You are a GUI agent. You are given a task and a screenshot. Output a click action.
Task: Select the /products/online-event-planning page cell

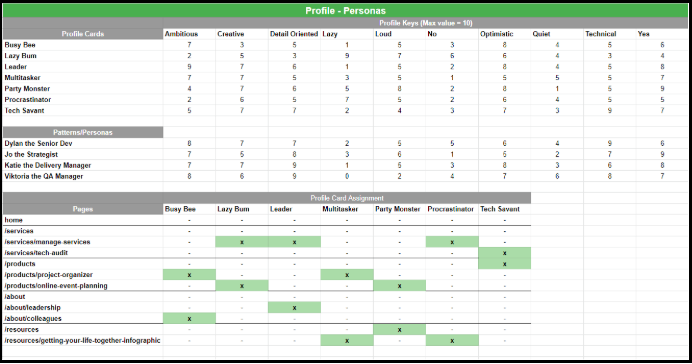[83, 285]
